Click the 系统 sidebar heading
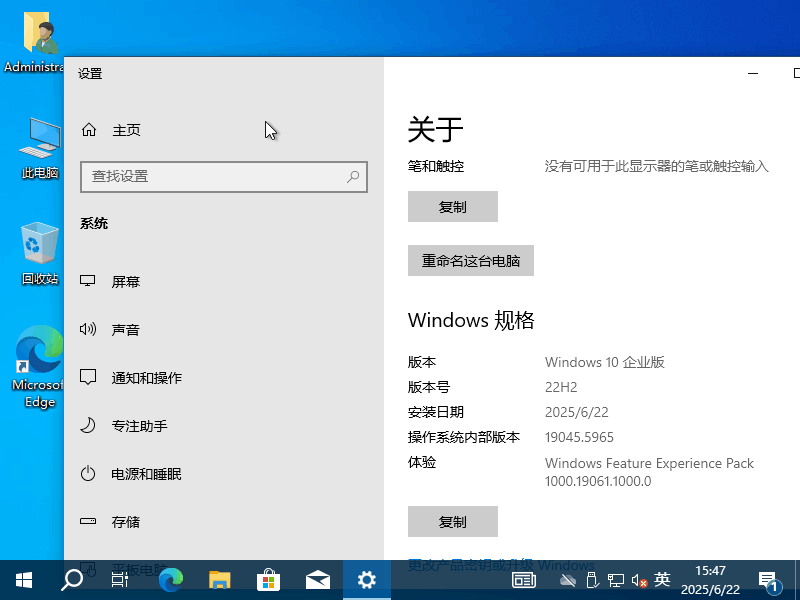Image resolution: width=800 pixels, height=600 pixels. tap(94, 223)
